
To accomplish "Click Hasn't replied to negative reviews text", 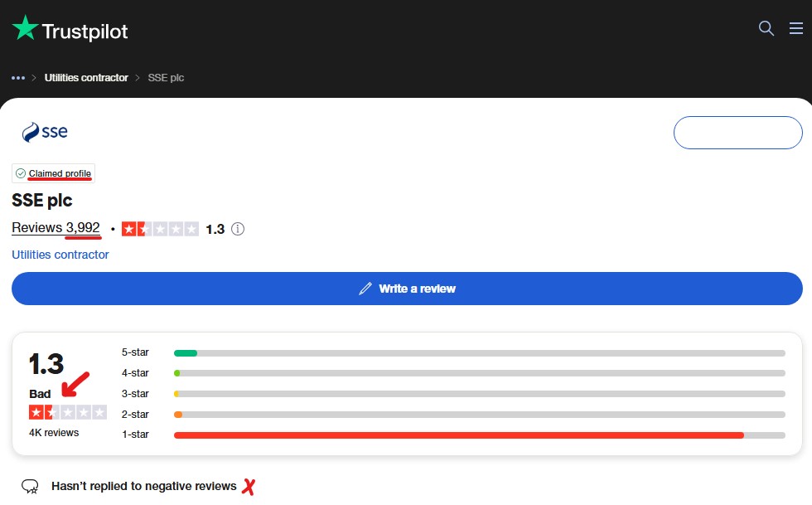I will click(144, 486).
